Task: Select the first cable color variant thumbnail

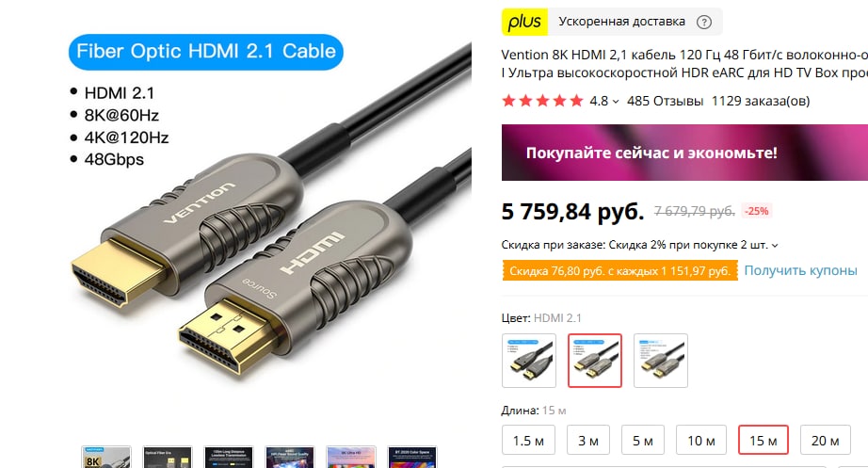Action: coord(529,361)
